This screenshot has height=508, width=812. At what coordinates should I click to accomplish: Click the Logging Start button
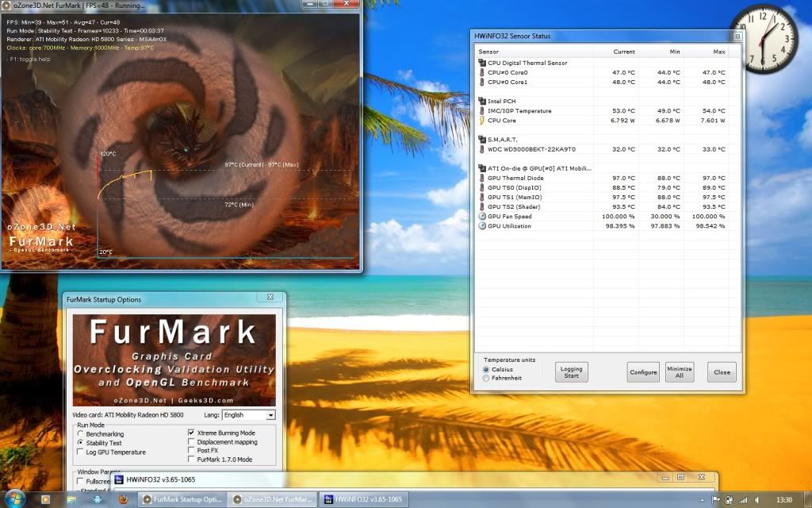571,372
